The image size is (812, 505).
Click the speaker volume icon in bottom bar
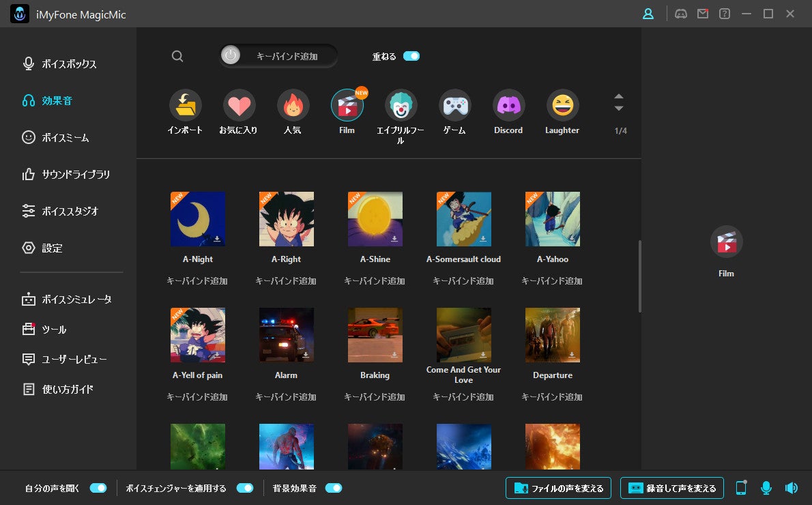(x=791, y=488)
